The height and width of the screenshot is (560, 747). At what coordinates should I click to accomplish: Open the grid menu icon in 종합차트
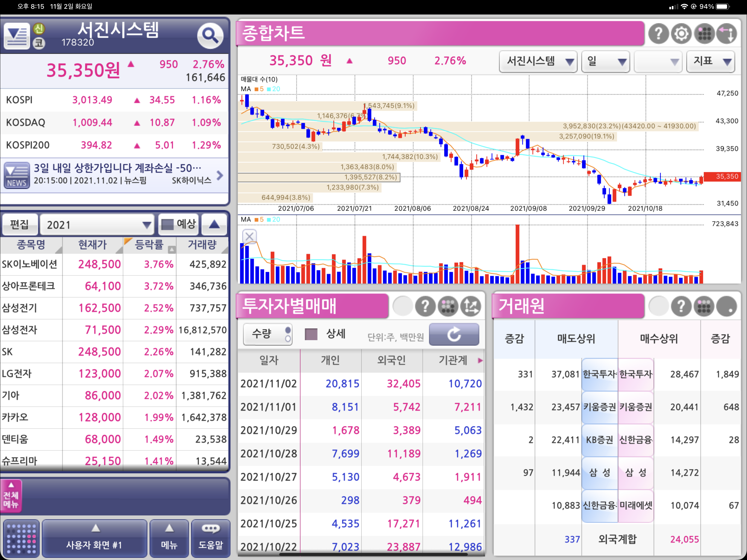[704, 34]
